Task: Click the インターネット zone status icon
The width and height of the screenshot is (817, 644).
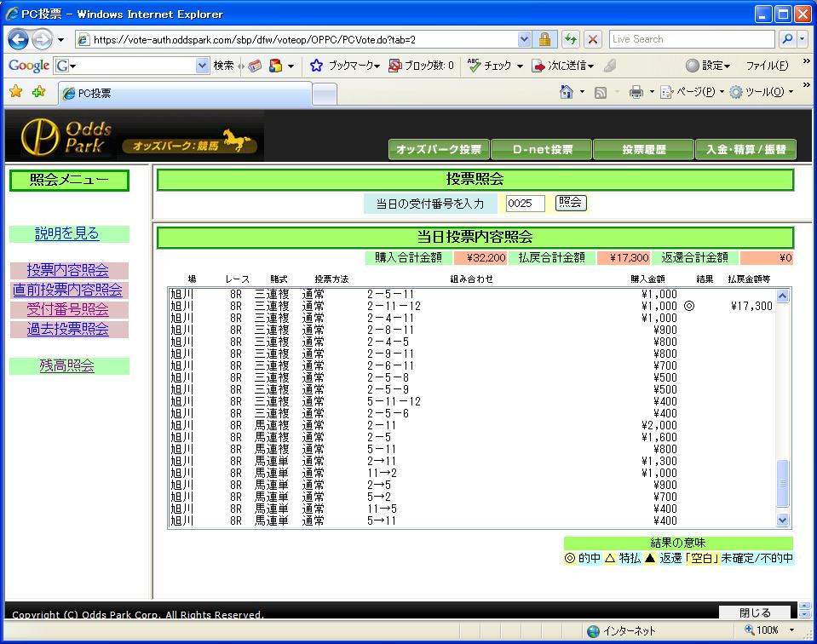Action: 593,631
